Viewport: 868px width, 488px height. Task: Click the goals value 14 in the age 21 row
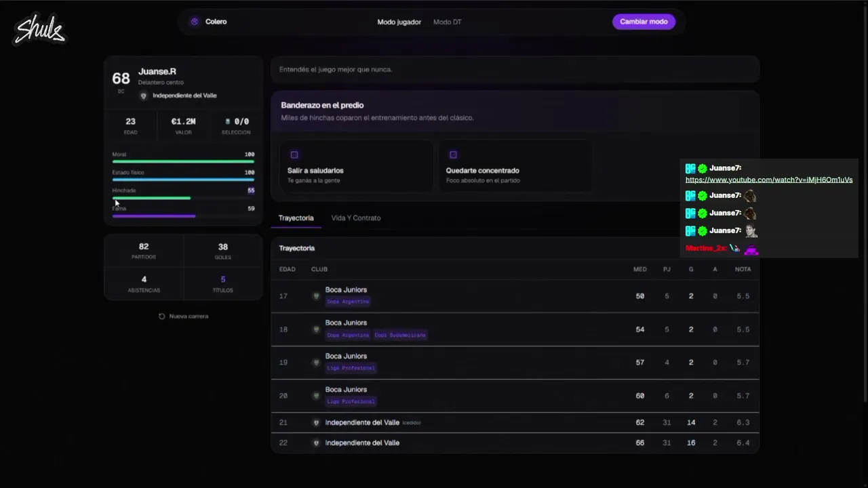pyautogui.click(x=691, y=422)
